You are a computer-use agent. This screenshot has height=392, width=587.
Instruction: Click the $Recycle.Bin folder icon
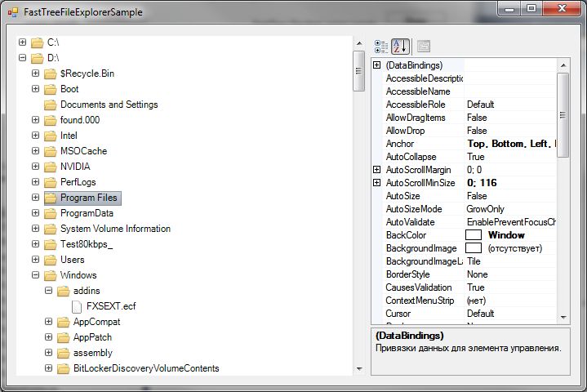tap(50, 73)
